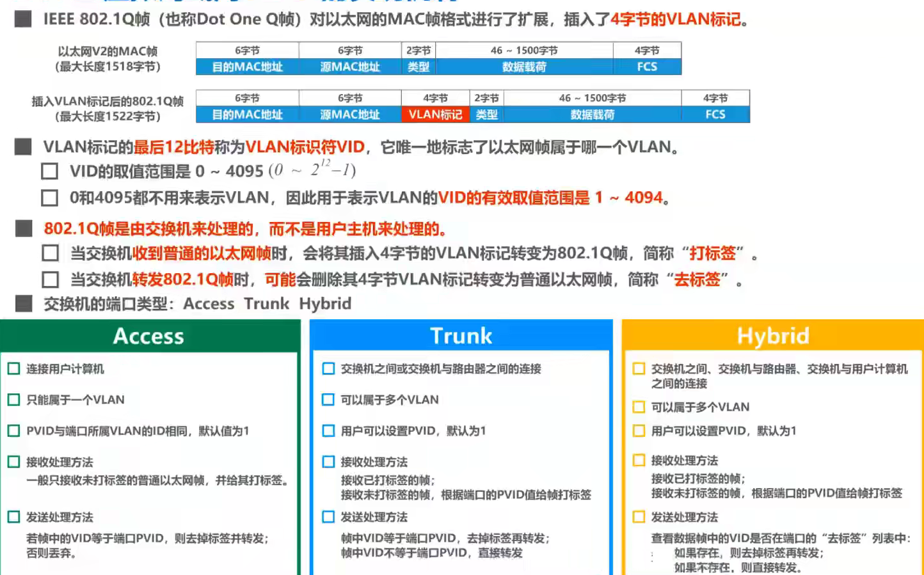Click Access text 发送处理方法
The width and height of the screenshot is (924, 575).
click(60, 517)
